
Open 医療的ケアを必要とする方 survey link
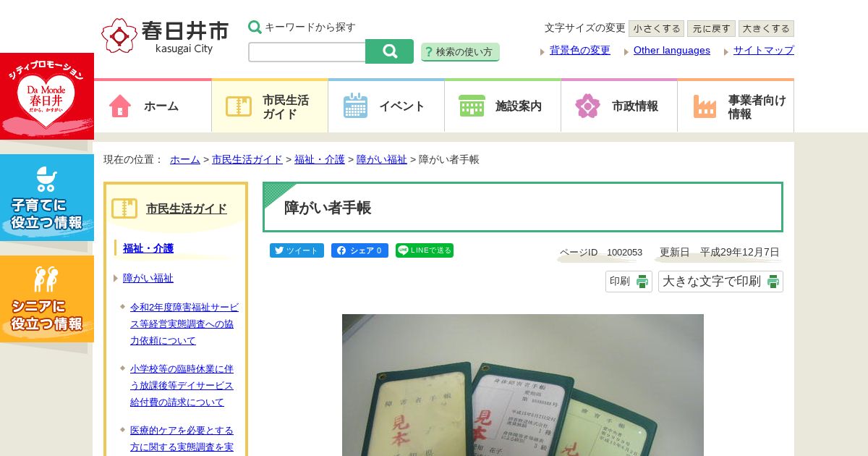[x=182, y=439]
